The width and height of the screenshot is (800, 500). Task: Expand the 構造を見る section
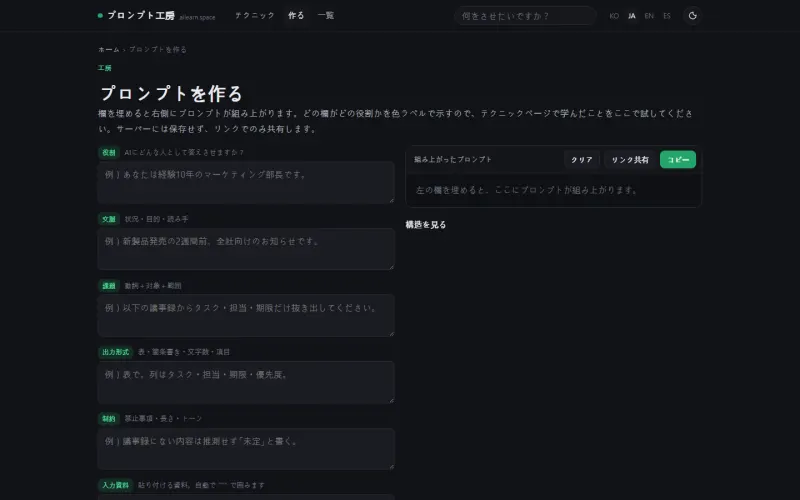tap(426, 224)
